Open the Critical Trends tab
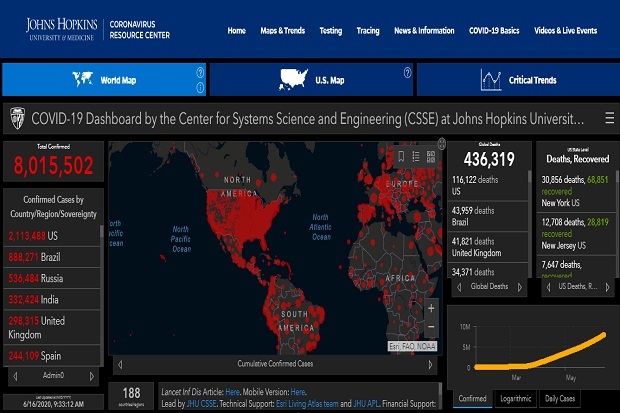This screenshot has height=413, width=620. pyautogui.click(x=518, y=80)
